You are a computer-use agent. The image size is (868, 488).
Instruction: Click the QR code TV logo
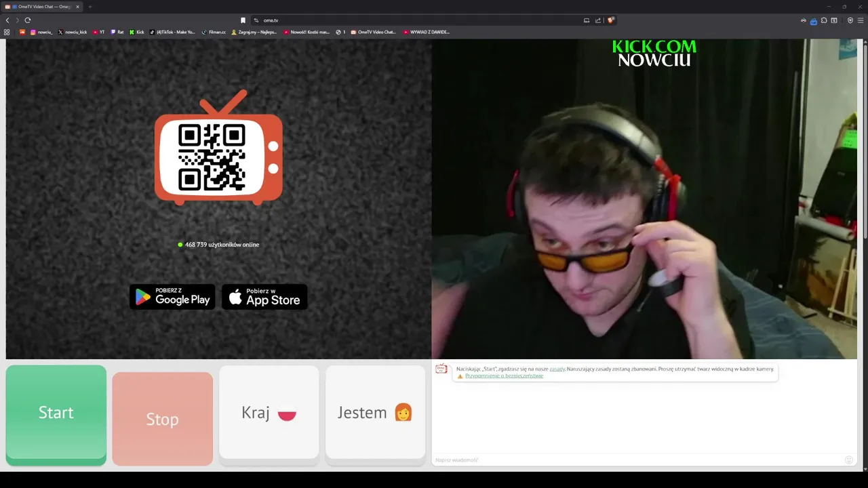click(218, 148)
